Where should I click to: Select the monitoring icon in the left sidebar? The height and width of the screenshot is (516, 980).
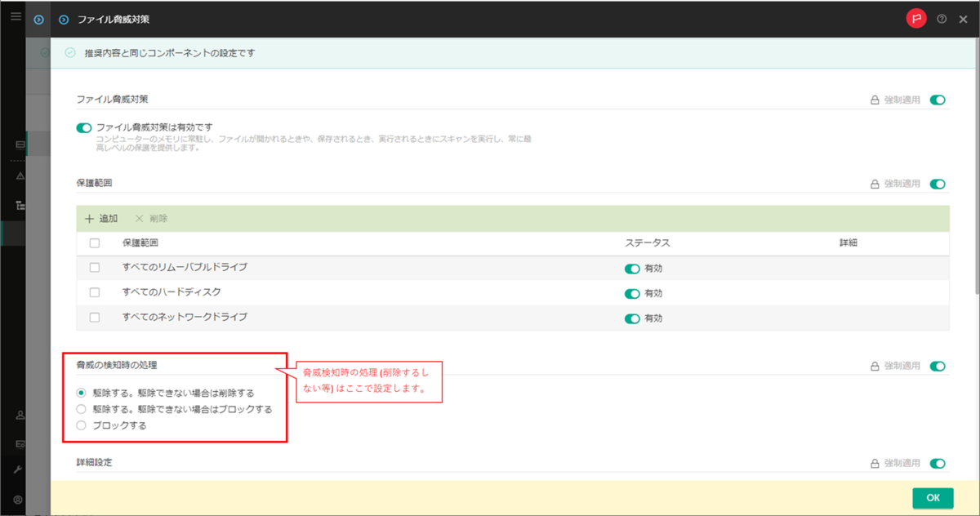20,145
